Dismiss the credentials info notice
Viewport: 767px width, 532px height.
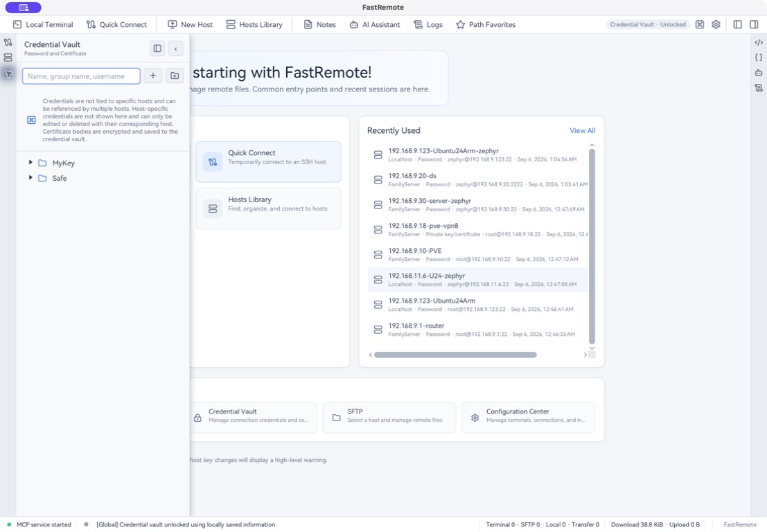coord(31,120)
